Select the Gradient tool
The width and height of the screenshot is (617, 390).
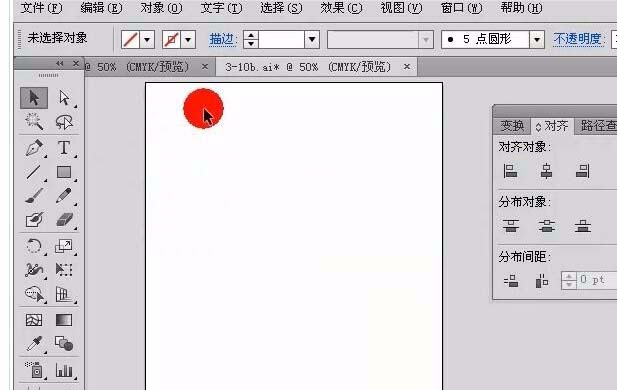(x=64, y=320)
